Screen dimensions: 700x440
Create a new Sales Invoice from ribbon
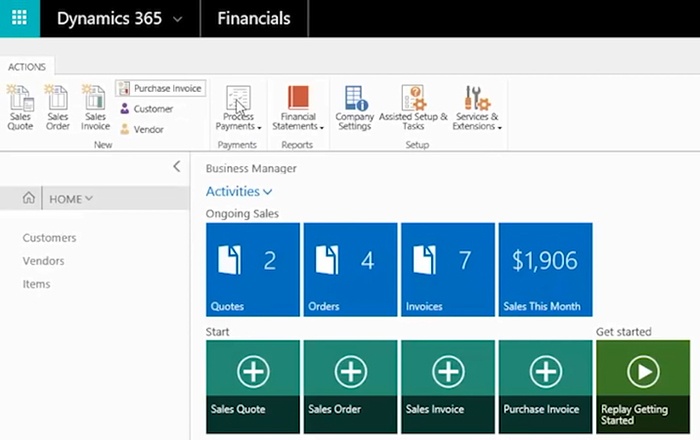pyautogui.click(x=95, y=108)
